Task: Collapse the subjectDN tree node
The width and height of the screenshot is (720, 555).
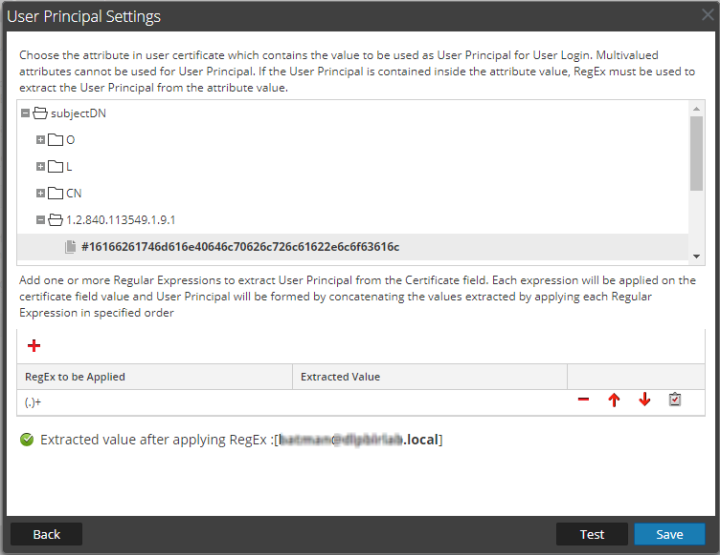Action: coord(26,113)
